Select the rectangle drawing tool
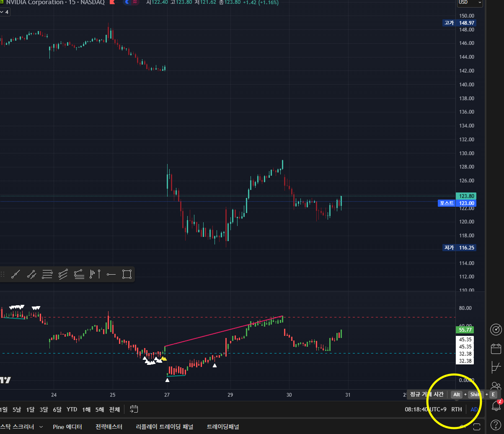Screen dimensions: 504x434 127,275
